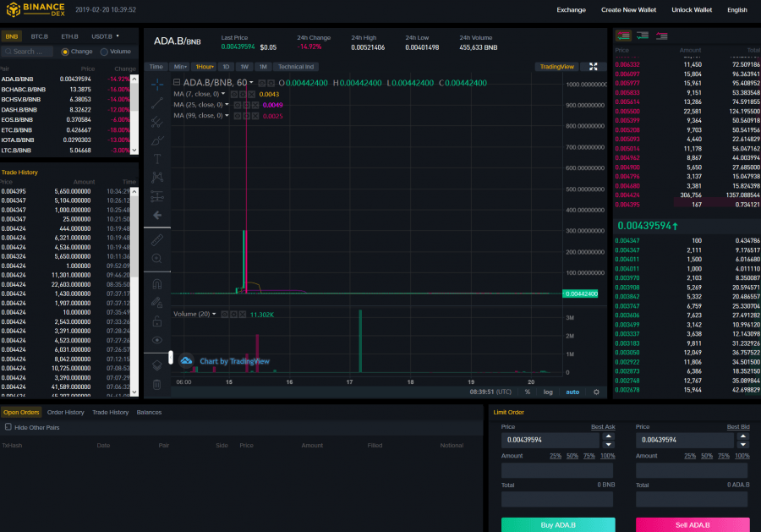Open the USDT.B market dropdown
761x532 pixels.
pos(106,36)
